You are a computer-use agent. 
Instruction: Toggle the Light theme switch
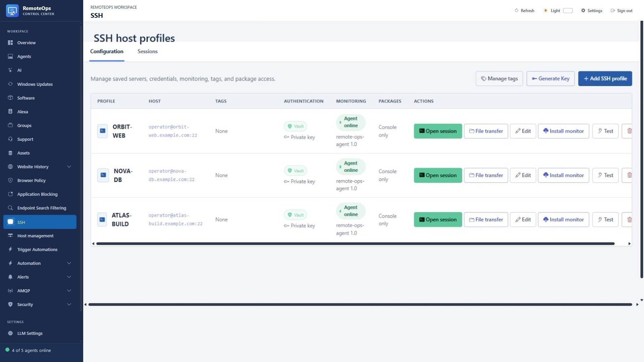point(568,11)
